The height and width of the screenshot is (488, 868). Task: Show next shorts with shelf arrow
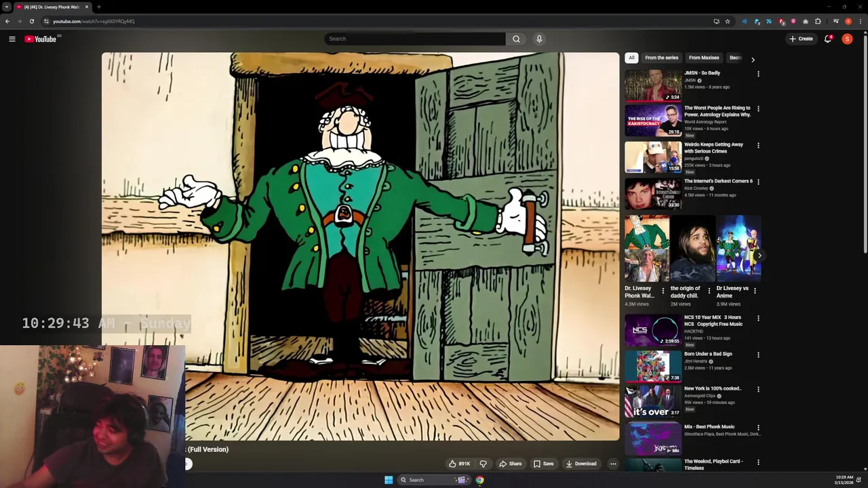pos(759,256)
